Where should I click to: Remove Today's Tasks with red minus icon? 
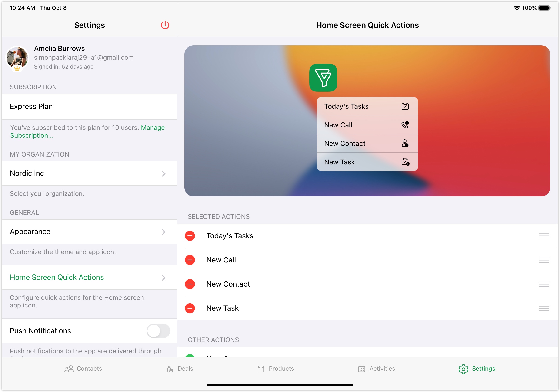(190, 235)
